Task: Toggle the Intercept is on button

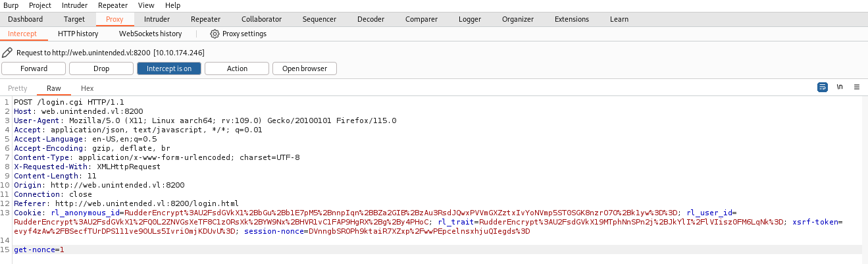Action: 169,68
